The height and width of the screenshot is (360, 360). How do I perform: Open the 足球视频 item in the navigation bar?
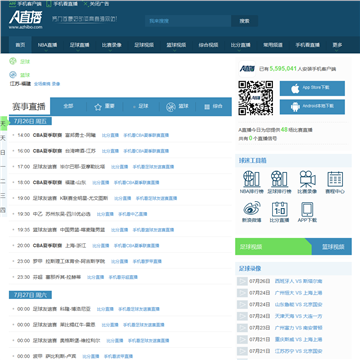144,45
